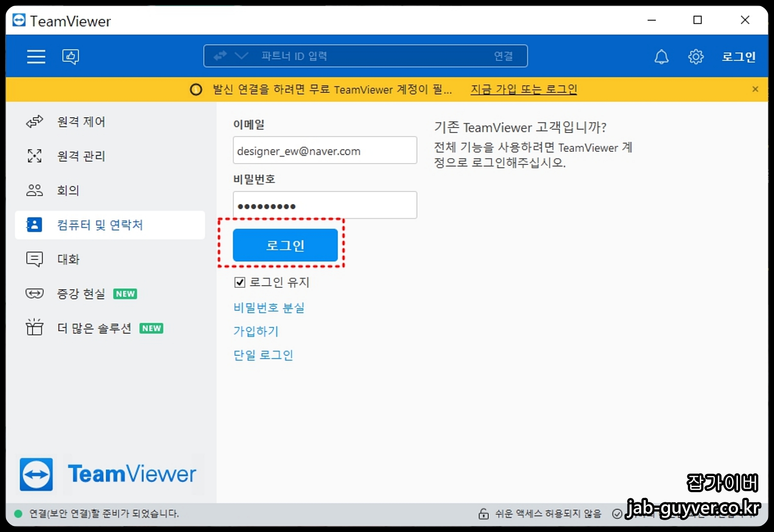This screenshot has width=774, height=532.
Task: Click the chat bubble icon
Action: pos(34,259)
